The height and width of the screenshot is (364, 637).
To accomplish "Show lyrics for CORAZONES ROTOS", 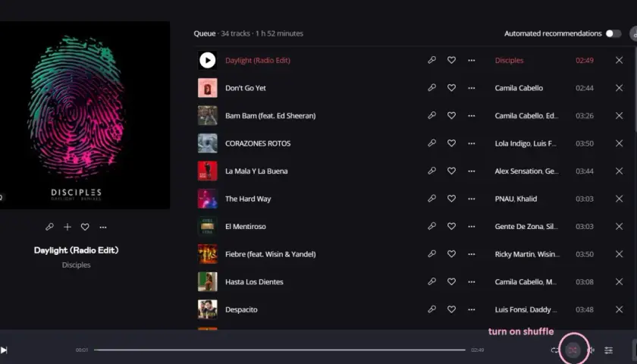I will [431, 143].
